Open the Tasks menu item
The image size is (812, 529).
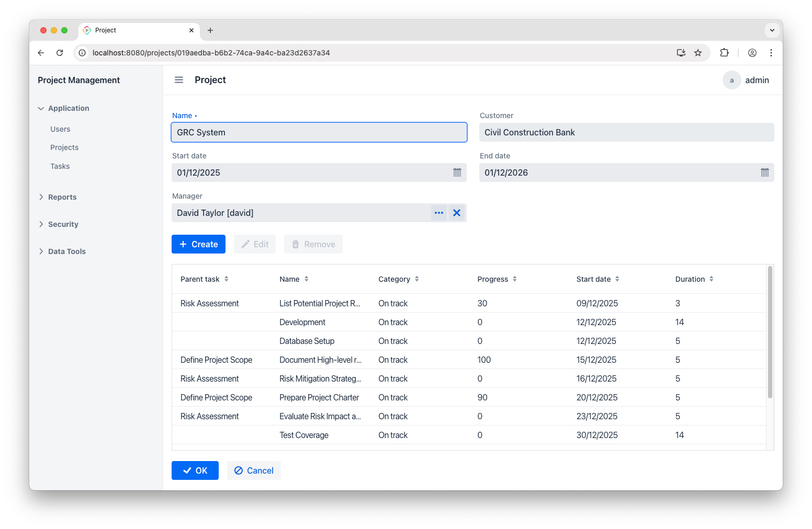60,166
